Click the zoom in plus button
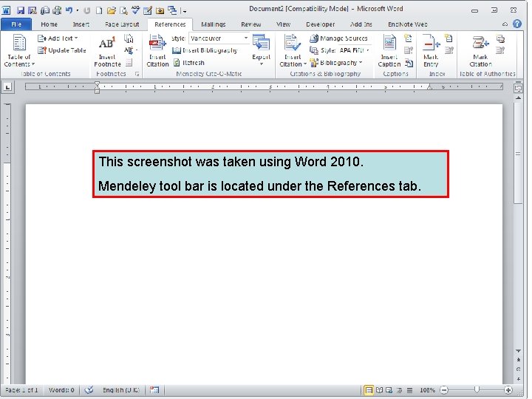The width and height of the screenshot is (532, 399). tap(508, 390)
